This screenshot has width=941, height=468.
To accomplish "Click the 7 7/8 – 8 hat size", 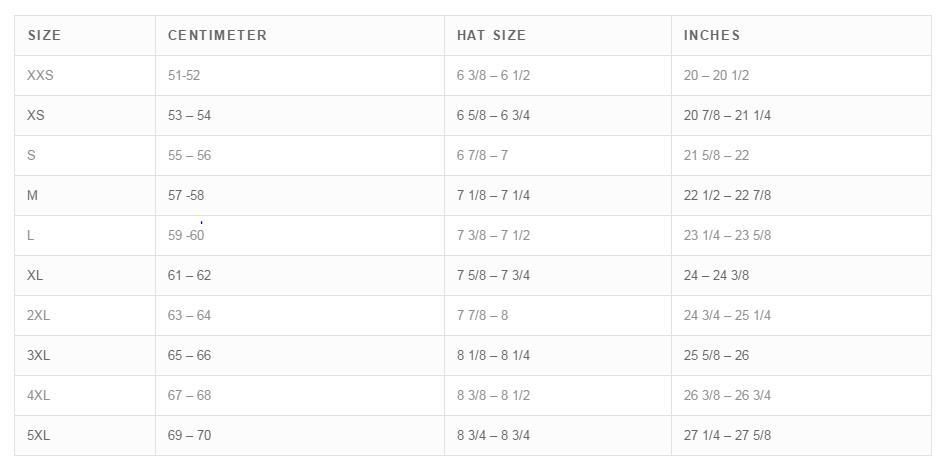I will [483, 315].
